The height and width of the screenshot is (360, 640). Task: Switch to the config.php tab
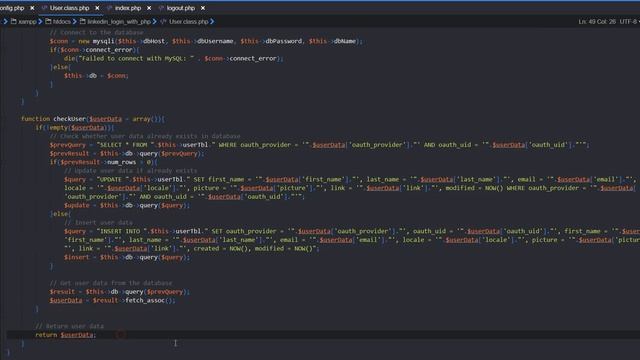[x=12, y=8]
